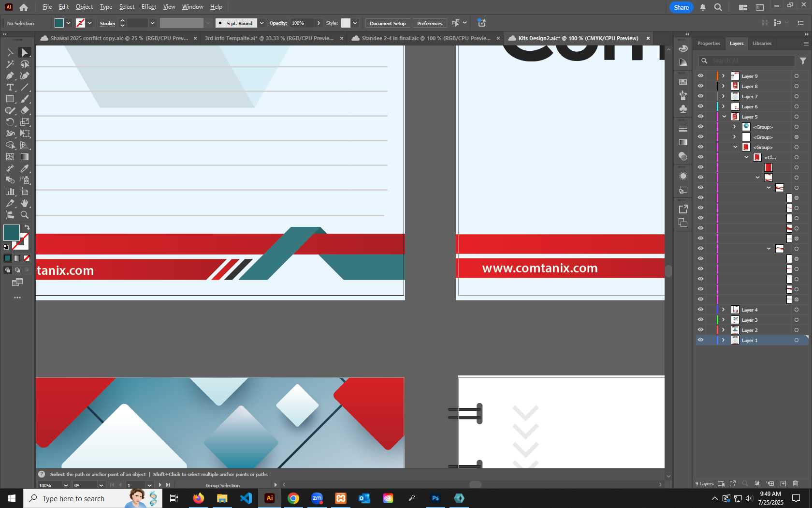Viewport: 812px width, 508px height.
Task: Select the Paintbrush tool
Action: 25,99
